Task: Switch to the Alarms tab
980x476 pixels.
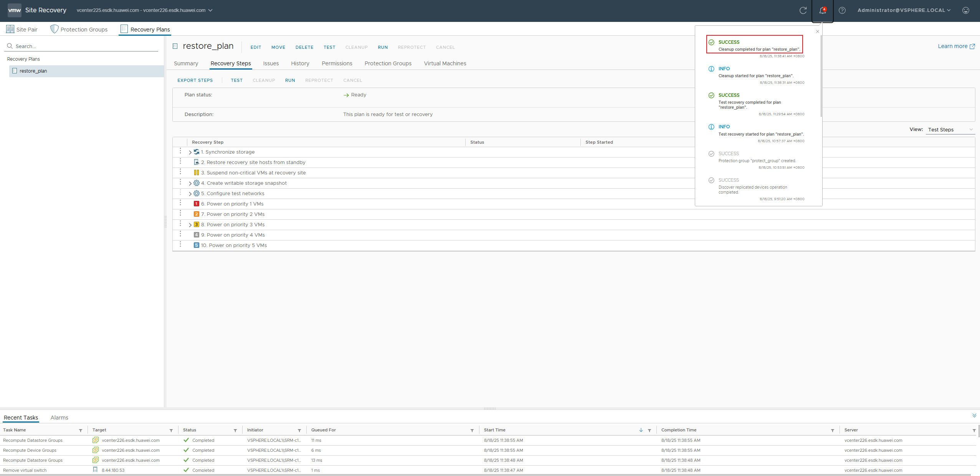Action: 59,418
